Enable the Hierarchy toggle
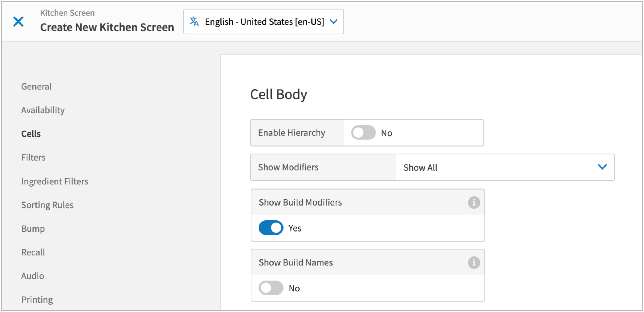 point(363,133)
